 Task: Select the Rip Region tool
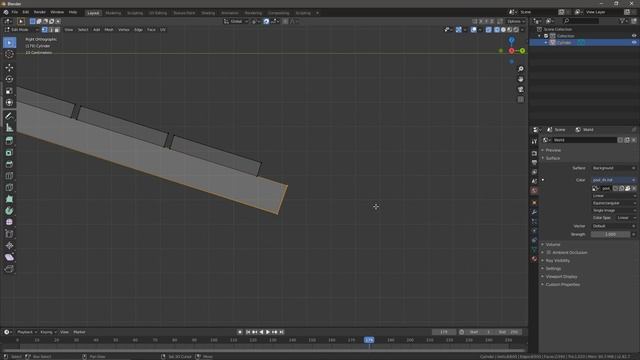(x=9, y=269)
